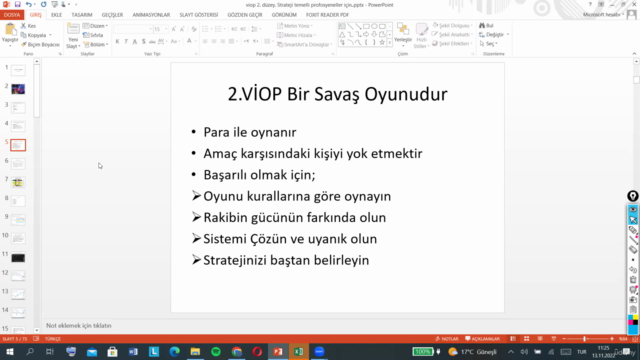Select the triangle shape in the shapes gallery
The image size is (640, 360).
pos(342,34)
